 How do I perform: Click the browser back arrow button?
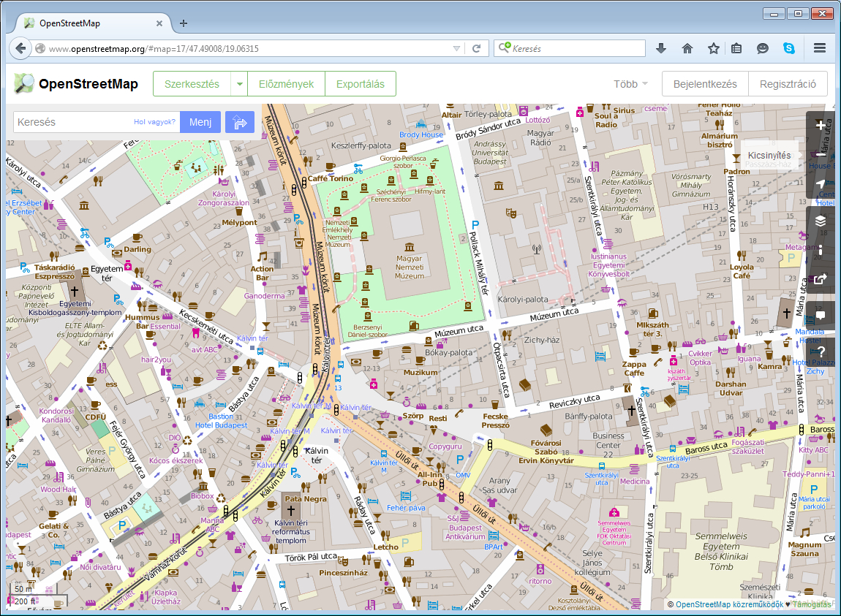(x=20, y=48)
